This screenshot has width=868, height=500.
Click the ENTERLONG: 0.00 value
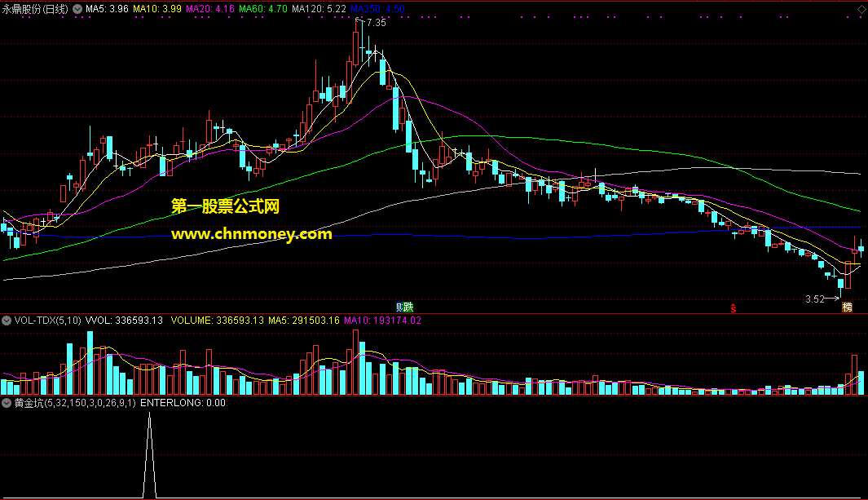(x=183, y=403)
